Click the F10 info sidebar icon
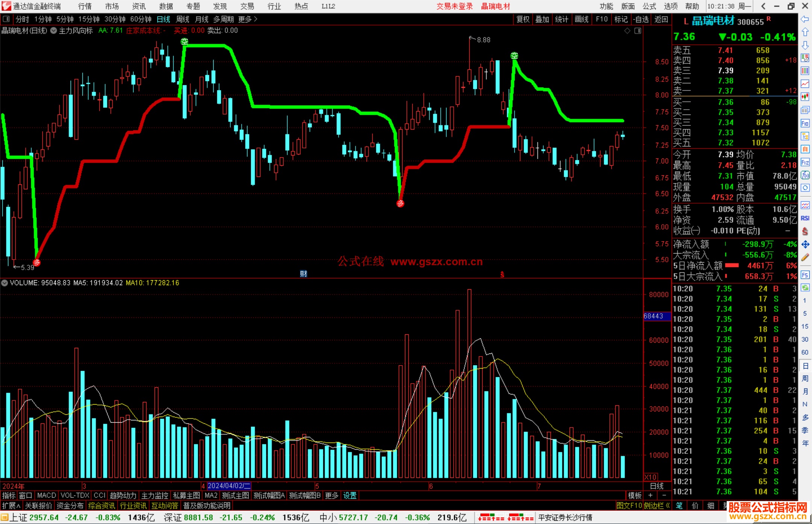812x524 pixels. [x=805, y=123]
